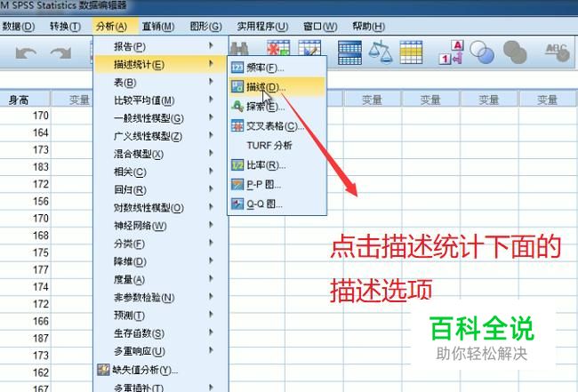Click the Q-Q 图 plot icon
578x392 pixels.
237,204
